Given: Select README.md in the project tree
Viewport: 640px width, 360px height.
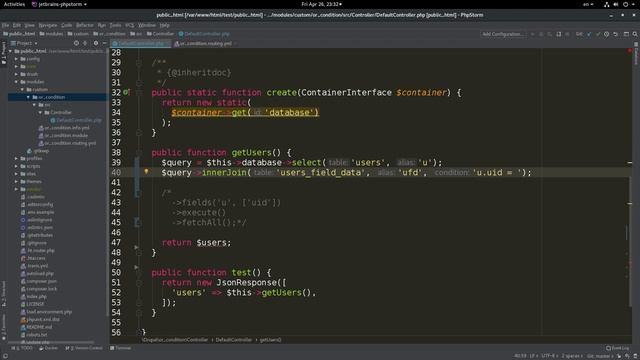Looking at the screenshot, I should coord(36,327).
